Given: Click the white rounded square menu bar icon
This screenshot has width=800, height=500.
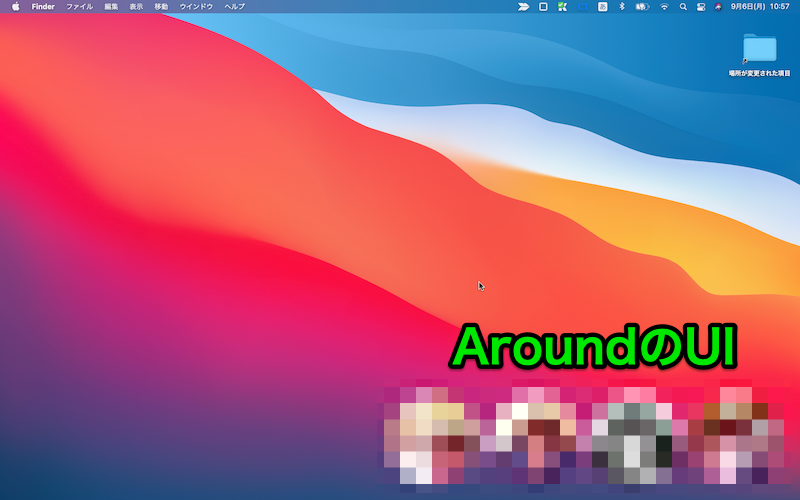Looking at the screenshot, I should point(543,7).
